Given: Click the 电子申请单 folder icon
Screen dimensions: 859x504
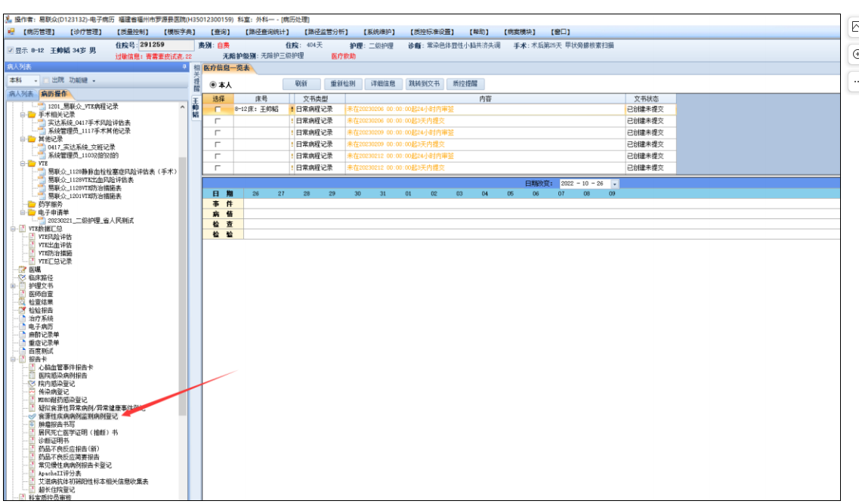Looking at the screenshot, I should click(32, 212).
